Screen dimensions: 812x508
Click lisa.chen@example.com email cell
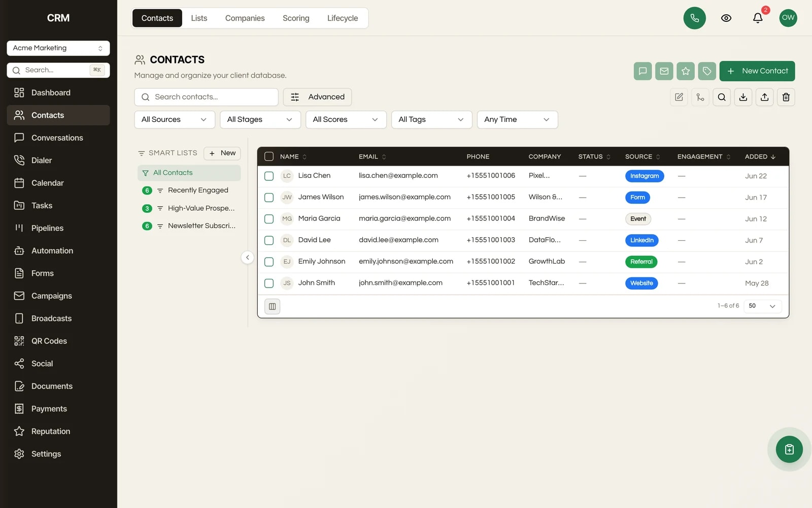398,176
